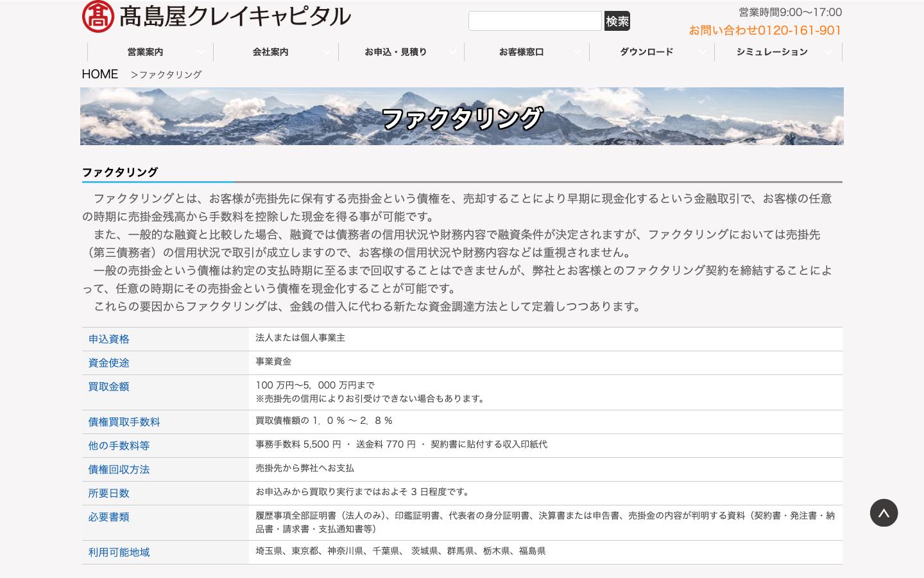This screenshot has width=924, height=578.
Task: Click the 必要書類 row label
Action: [109, 517]
